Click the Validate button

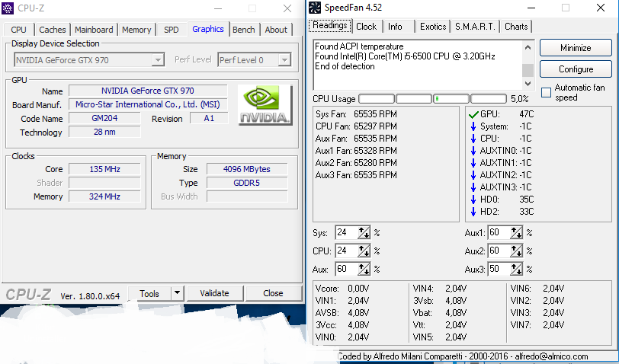point(214,293)
